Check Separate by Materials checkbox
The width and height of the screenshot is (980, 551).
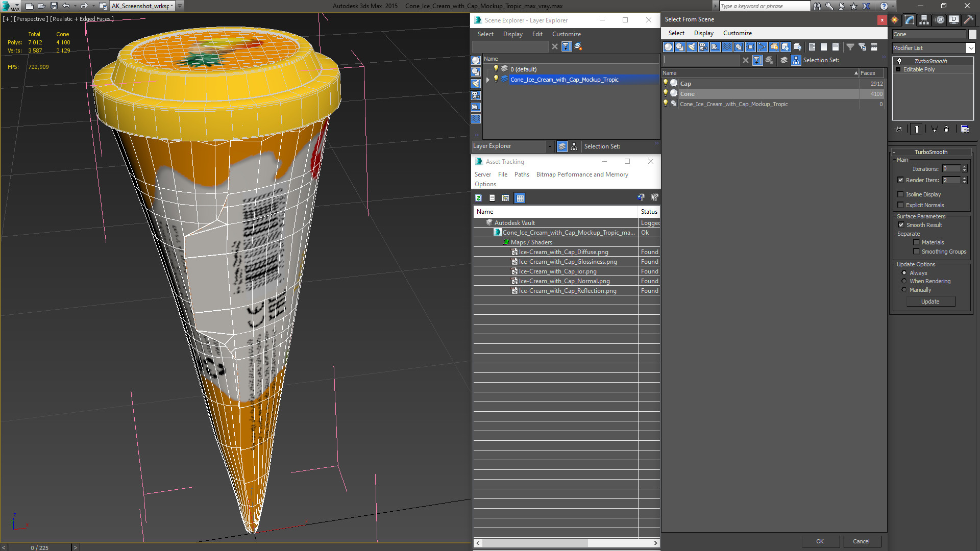tap(916, 242)
